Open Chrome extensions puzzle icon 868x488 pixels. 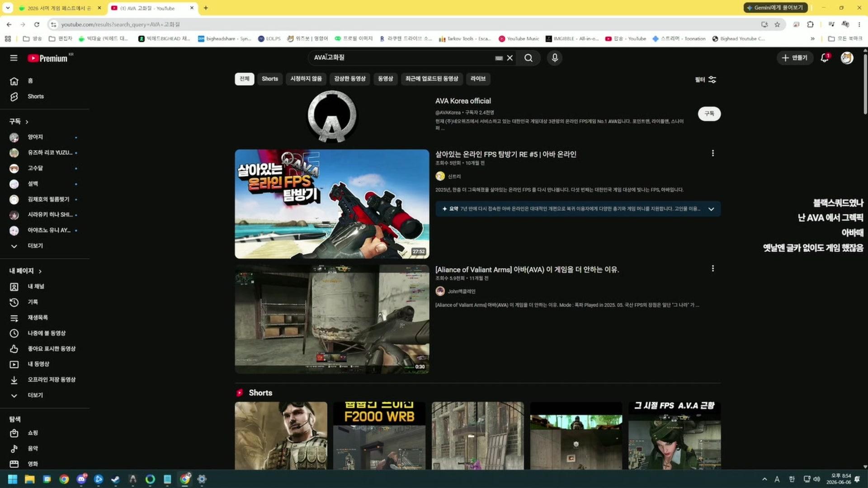810,24
